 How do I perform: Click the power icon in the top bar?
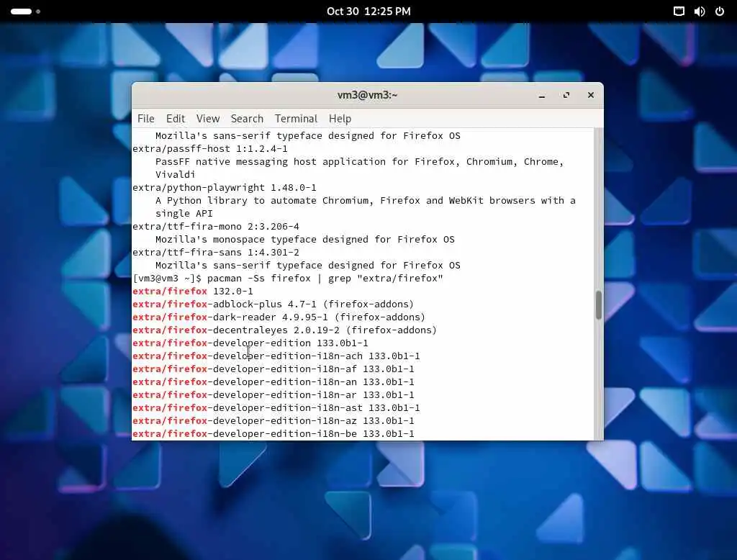click(720, 12)
